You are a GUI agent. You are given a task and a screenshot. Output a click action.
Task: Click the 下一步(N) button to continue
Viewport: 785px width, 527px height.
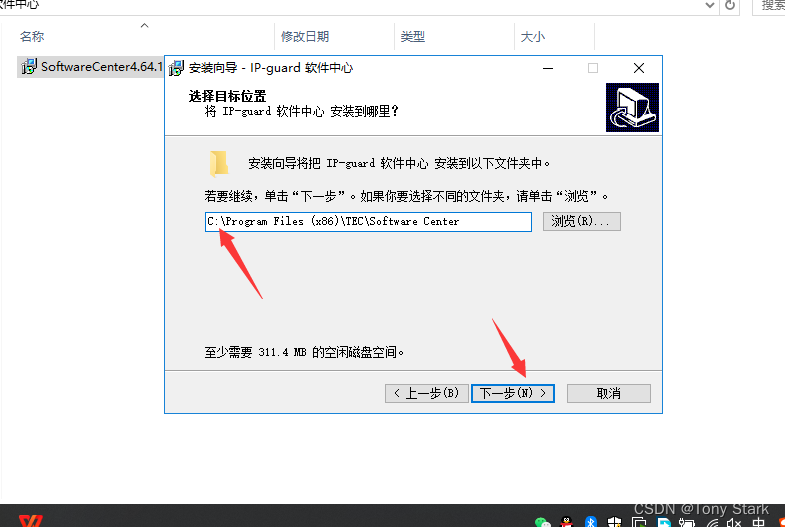514,393
